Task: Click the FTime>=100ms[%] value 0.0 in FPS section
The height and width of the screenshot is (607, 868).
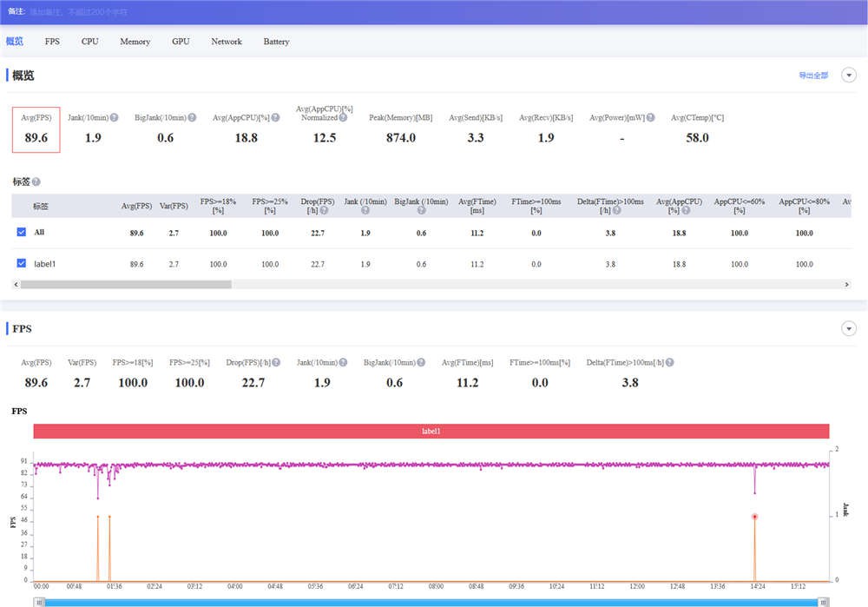Action: pos(540,383)
